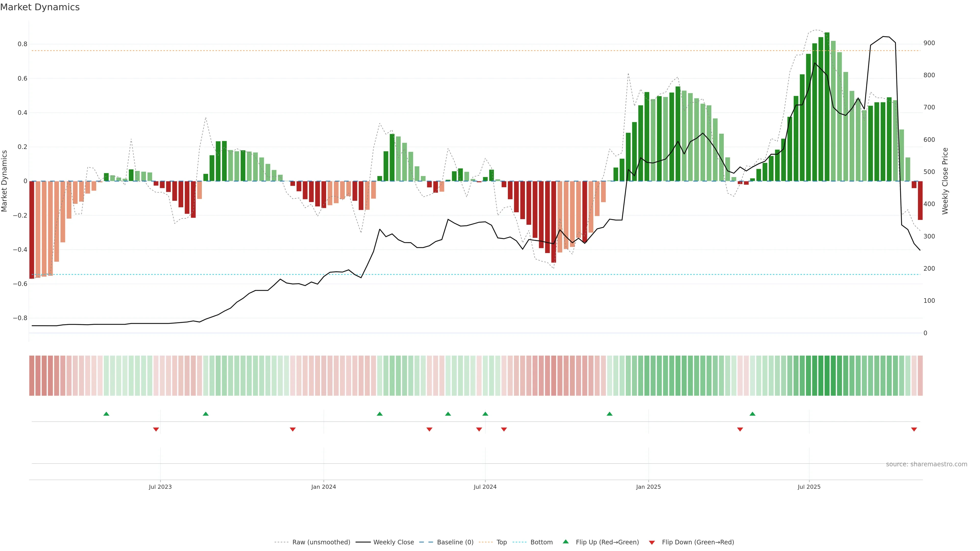980x551 pixels.
Task: Click the last red flip-down marker
Action: [x=914, y=429]
